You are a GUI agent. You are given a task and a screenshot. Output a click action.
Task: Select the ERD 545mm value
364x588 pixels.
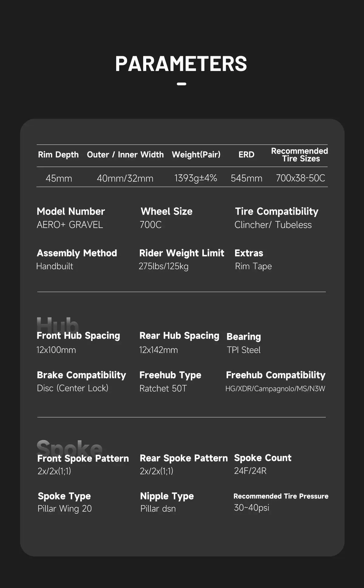246,178
